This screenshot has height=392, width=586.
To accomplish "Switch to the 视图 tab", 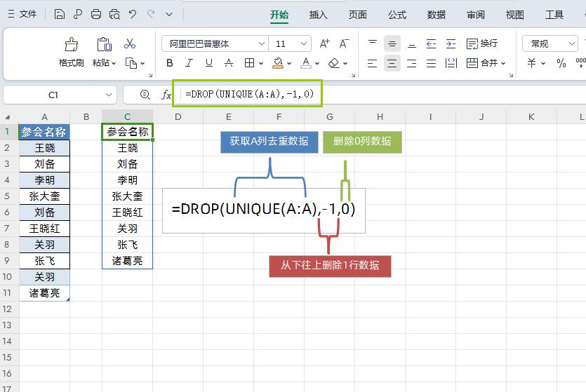I will [514, 15].
